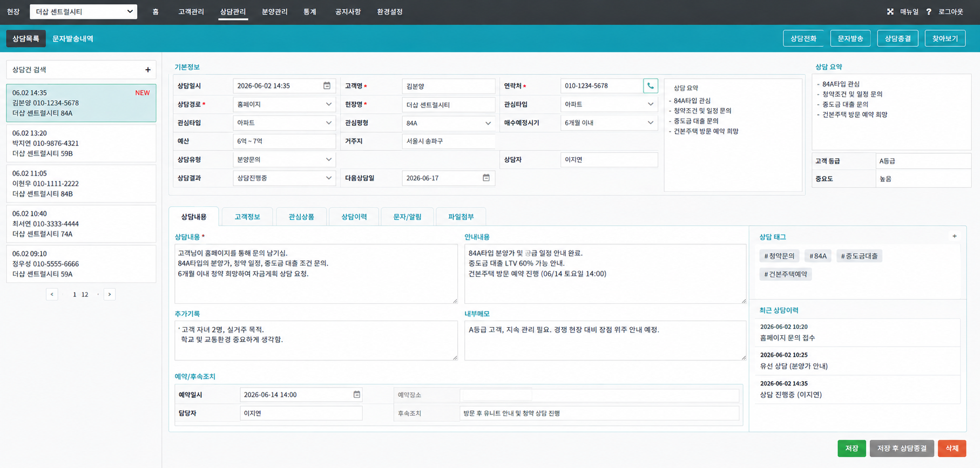Open the 매뉴얼 tools icon
This screenshot has height=468, width=980.
pyautogui.click(x=890, y=11)
